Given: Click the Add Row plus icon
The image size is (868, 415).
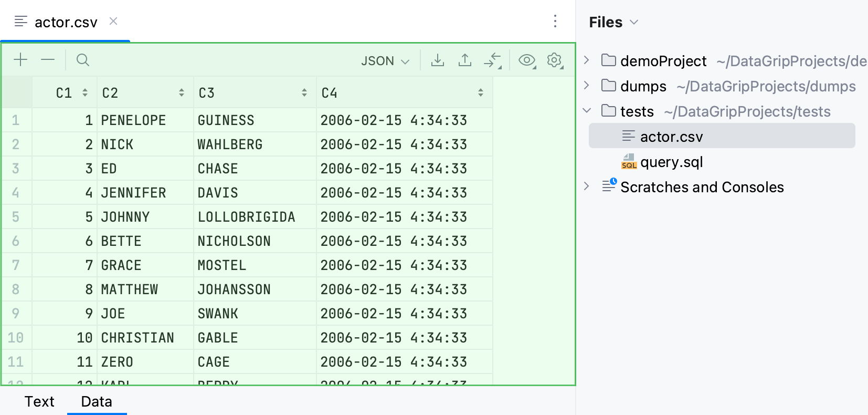Looking at the screenshot, I should [20, 60].
